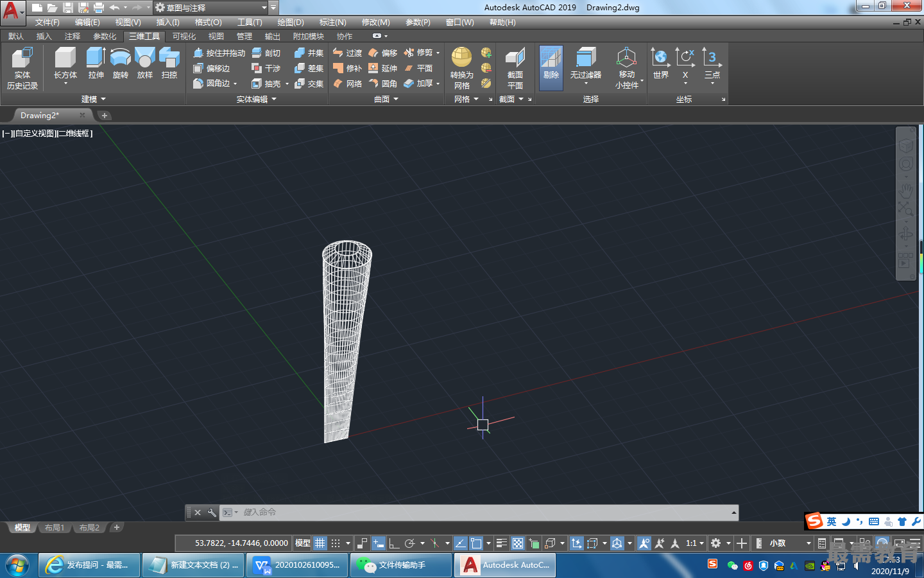Viewport: 924px width, 578px height.
Task: Switch to the 可视化 ribbon tab
Action: tap(184, 37)
